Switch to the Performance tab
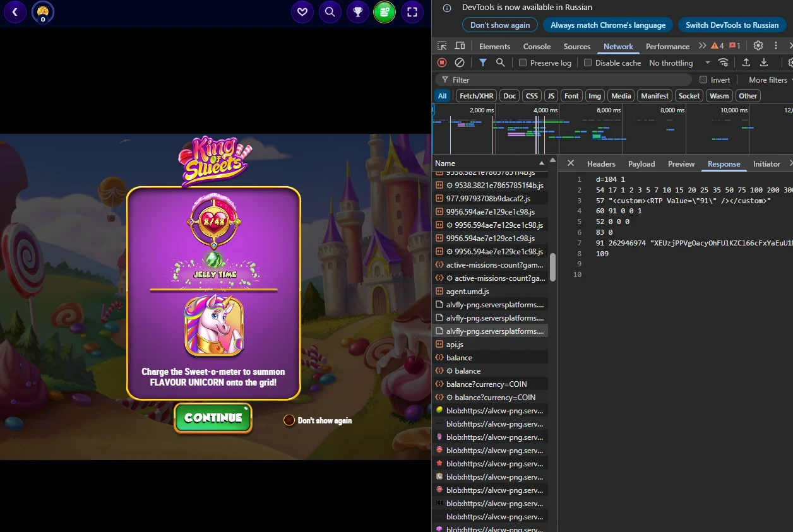The image size is (793, 532). coord(667,46)
